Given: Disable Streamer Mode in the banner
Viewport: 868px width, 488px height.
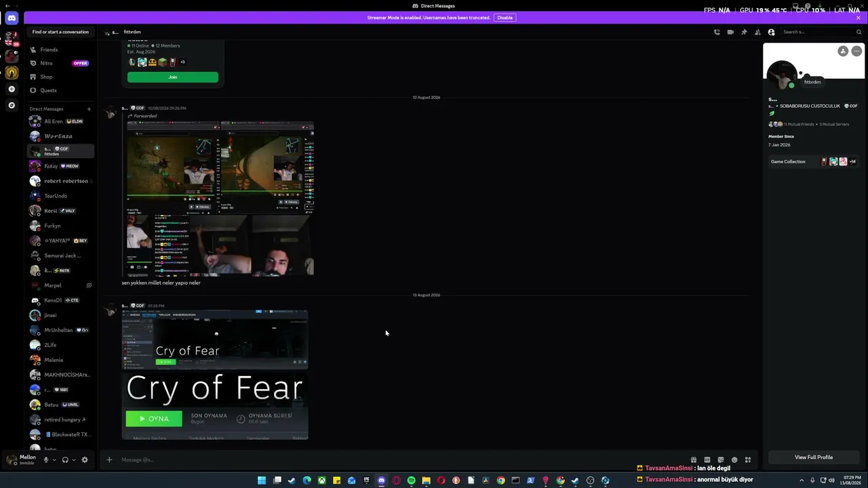Looking at the screenshot, I should point(505,18).
